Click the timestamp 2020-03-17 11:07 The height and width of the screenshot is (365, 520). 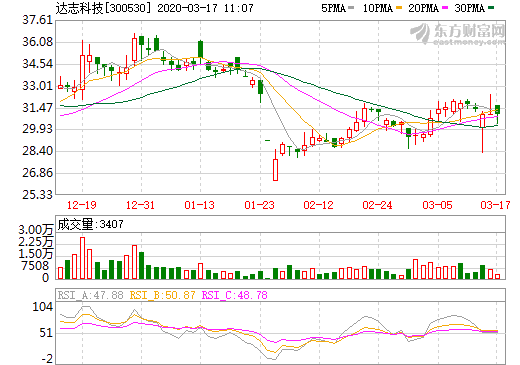tap(205, 8)
